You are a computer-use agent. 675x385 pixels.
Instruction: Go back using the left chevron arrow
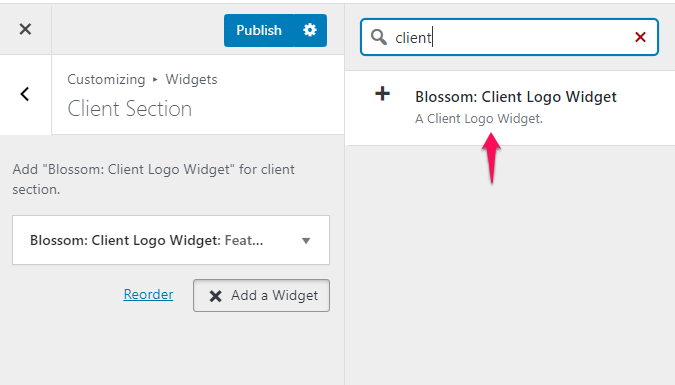coord(25,94)
